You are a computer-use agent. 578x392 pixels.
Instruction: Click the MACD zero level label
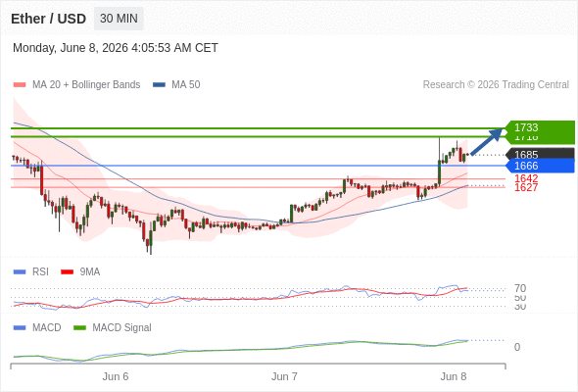click(x=517, y=347)
